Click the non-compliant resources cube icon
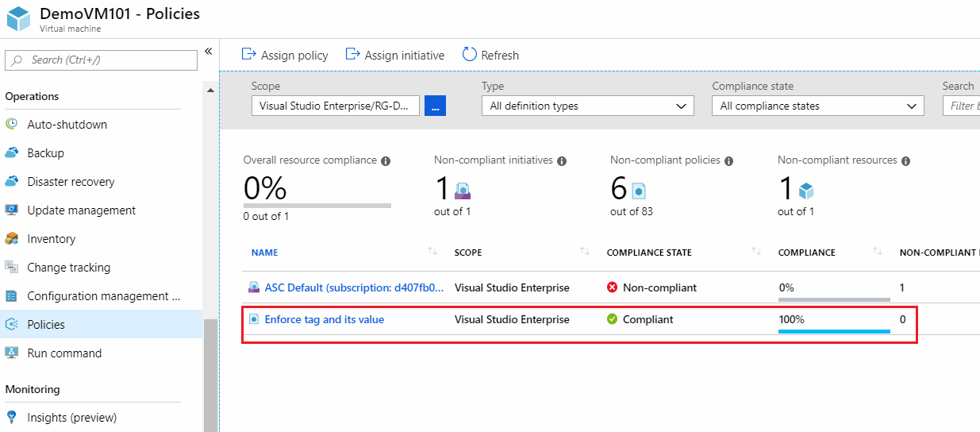This screenshot has height=432, width=980. [x=806, y=191]
